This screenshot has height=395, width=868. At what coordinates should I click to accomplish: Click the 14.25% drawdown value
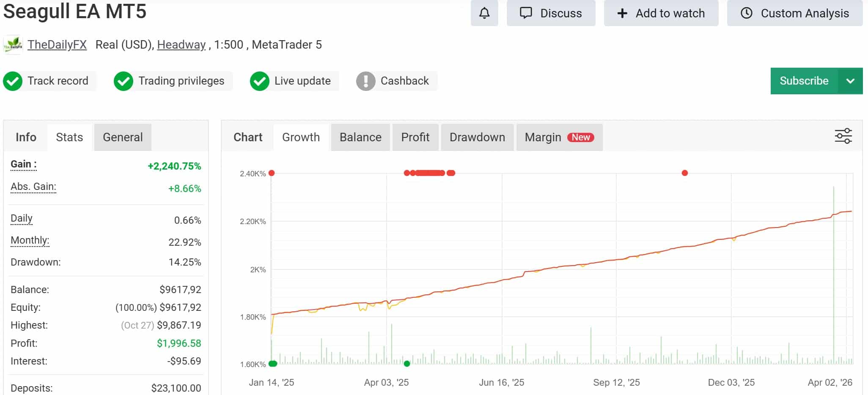(185, 262)
